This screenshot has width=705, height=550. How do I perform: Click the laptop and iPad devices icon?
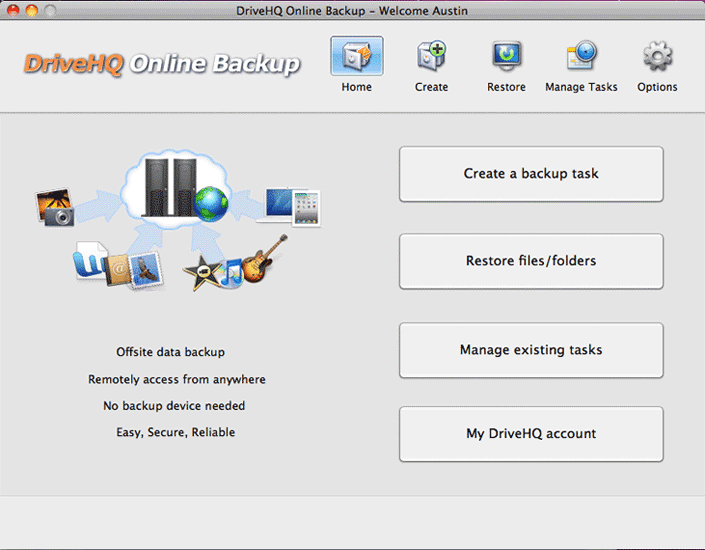click(290, 206)
